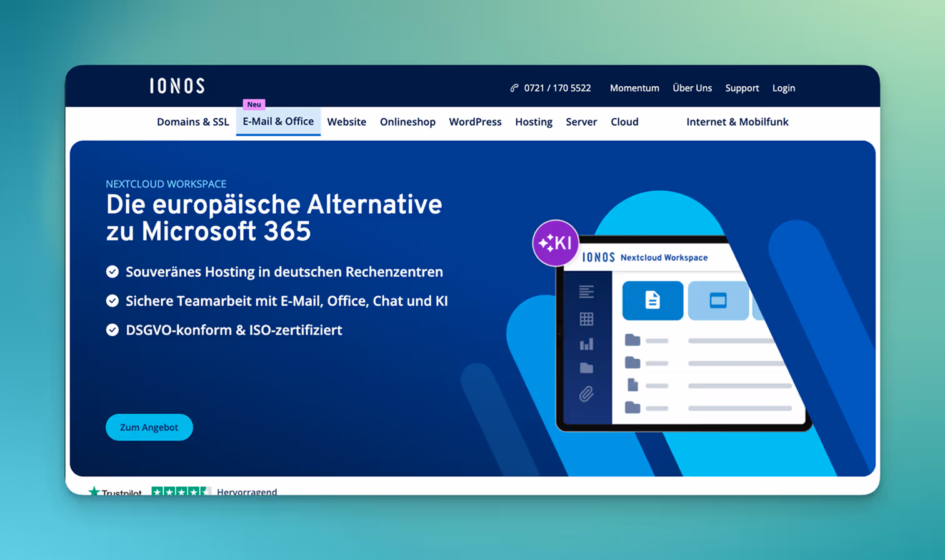Image resolution: width=945 pixels, height=560 pixels.
Task: Open the Server navigation item
Action: coord(581,122)
